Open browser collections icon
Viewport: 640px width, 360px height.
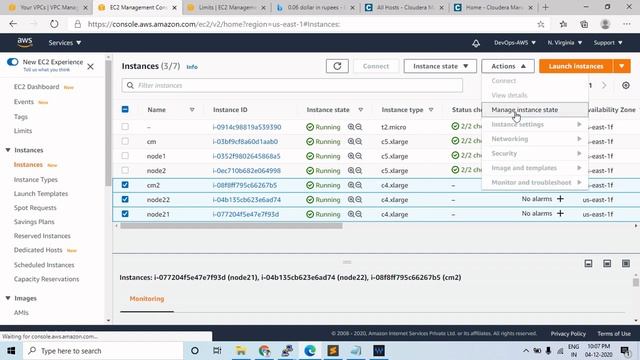pyautogui.click(x=584, y=24)
